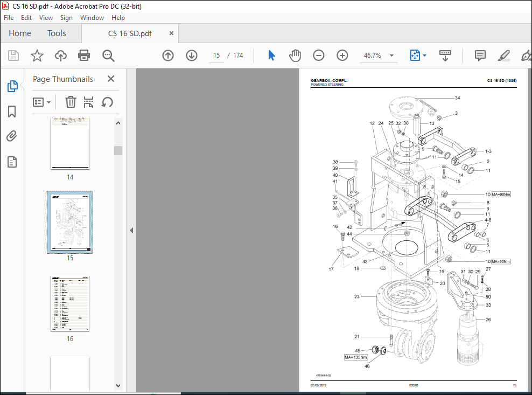
Task: Rotate the page with the rotate icon
Action: (x=107, y=102)
